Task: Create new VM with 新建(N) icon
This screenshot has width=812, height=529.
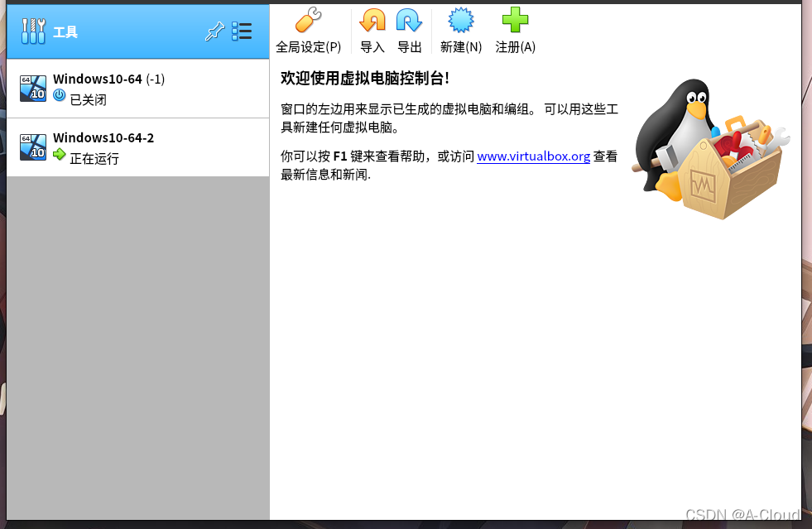Action: tap(461, 20)
